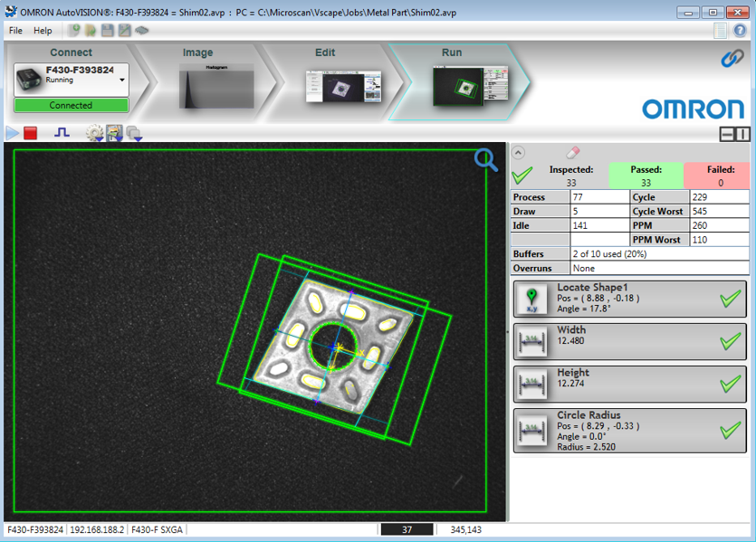The image size is (756, 542).
Task: Click the blue chain link icon
Action: tap(732, 59)
